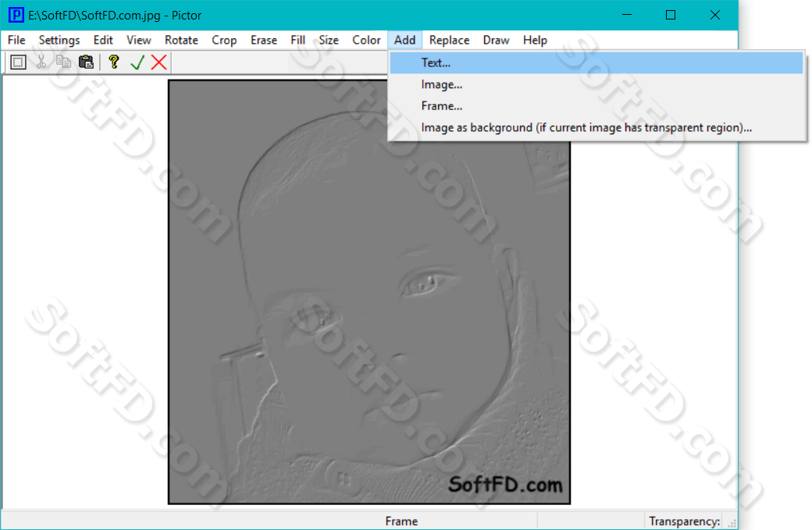Maximize the Pictor window
This screenshot has width=812, height=530.
(x=671, y=15)
